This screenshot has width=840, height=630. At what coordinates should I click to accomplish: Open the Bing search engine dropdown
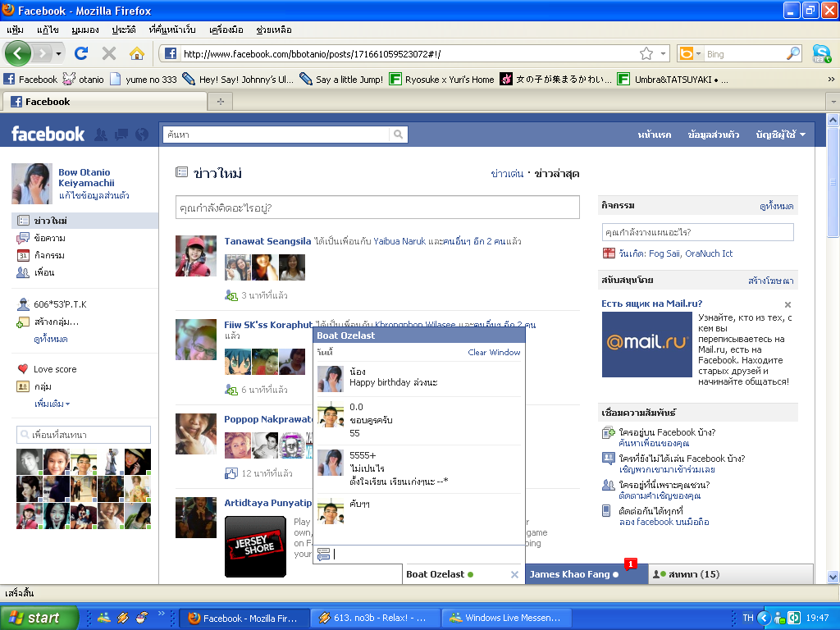[x=698, y=53]
